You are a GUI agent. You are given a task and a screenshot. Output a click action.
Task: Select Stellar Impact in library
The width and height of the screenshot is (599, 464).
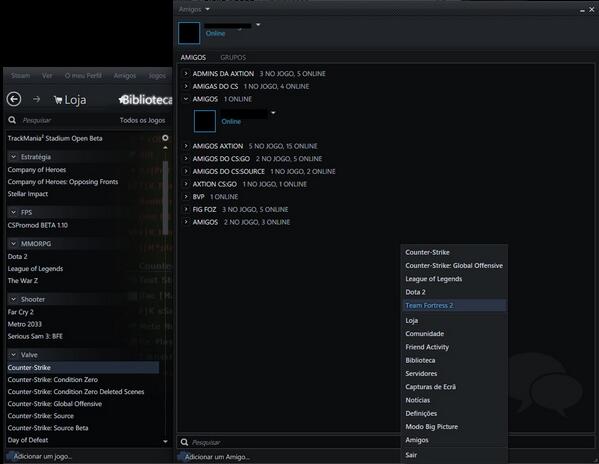pyautogui.click(x=28, y=194)
